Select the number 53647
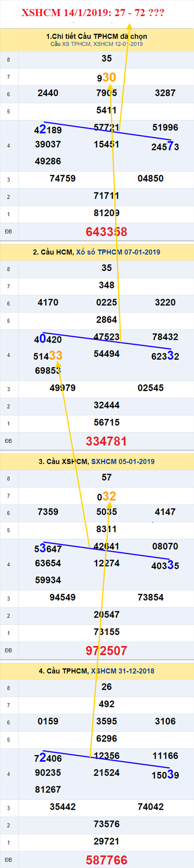The height and width of the screenshot is (868, 194). coord(48,549)
